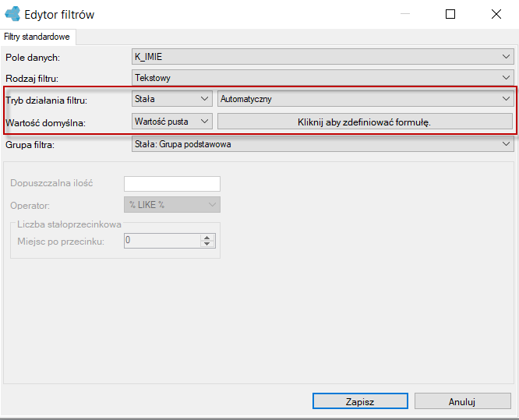Minimize the Edytor filtrów window
Image resolution: width=519 pixels, height=420 pixels.
[405, 14]
